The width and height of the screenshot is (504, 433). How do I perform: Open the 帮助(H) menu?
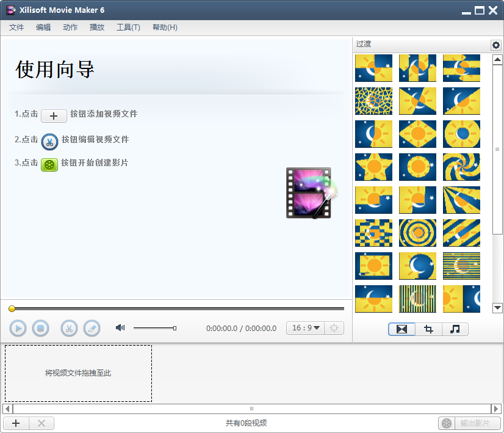point(165,27)
